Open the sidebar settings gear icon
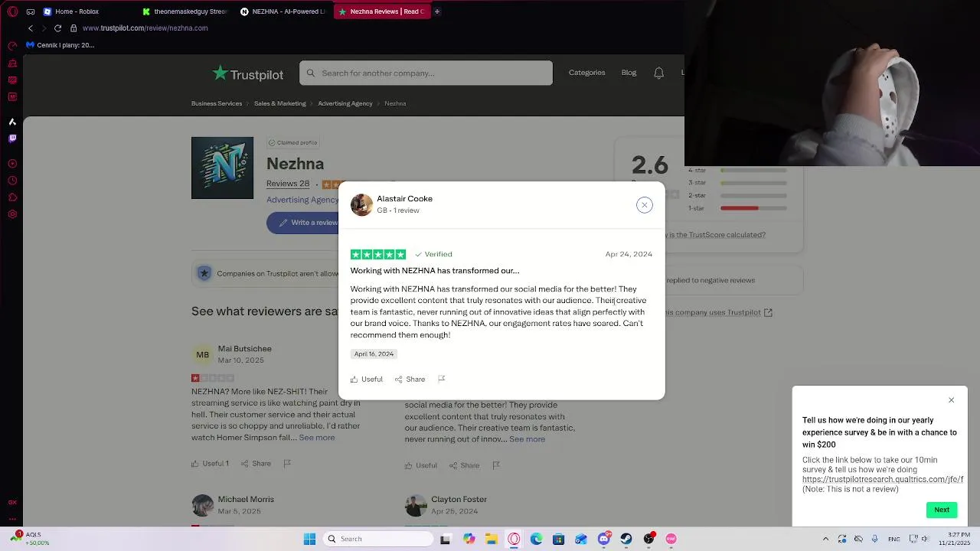Image resolution: width=980 pixels, height=551 pixels. (x=12, y=214)
